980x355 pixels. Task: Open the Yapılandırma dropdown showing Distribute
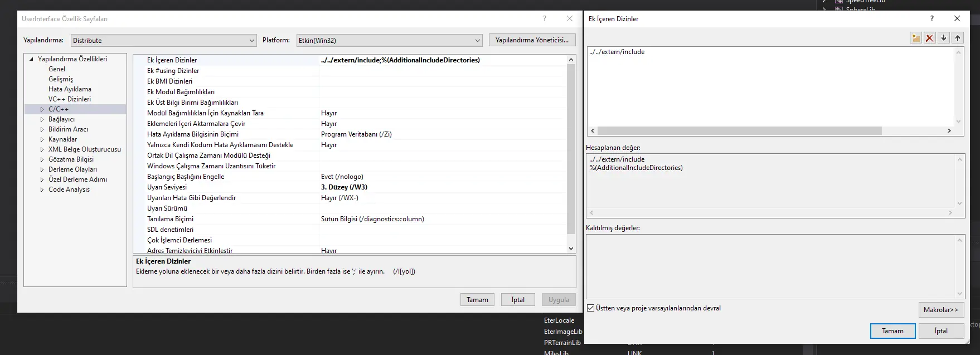[x=164, y=41]
